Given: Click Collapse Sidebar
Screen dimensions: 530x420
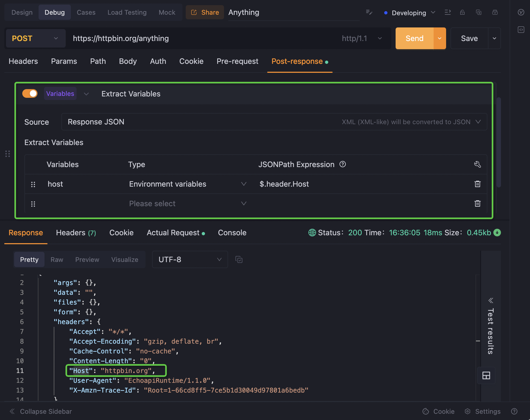Looking at the screenshot, I should pos(41,411).
